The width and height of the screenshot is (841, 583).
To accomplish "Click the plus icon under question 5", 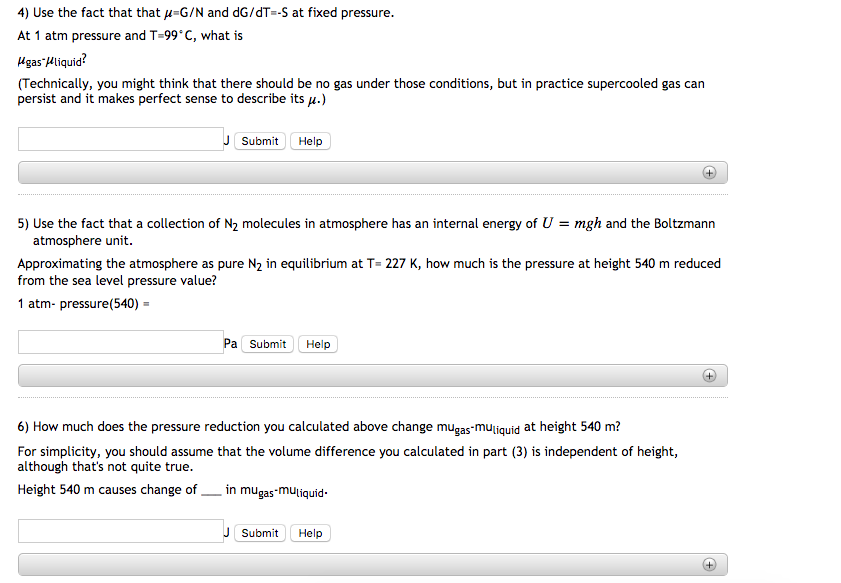I will 709,375.
